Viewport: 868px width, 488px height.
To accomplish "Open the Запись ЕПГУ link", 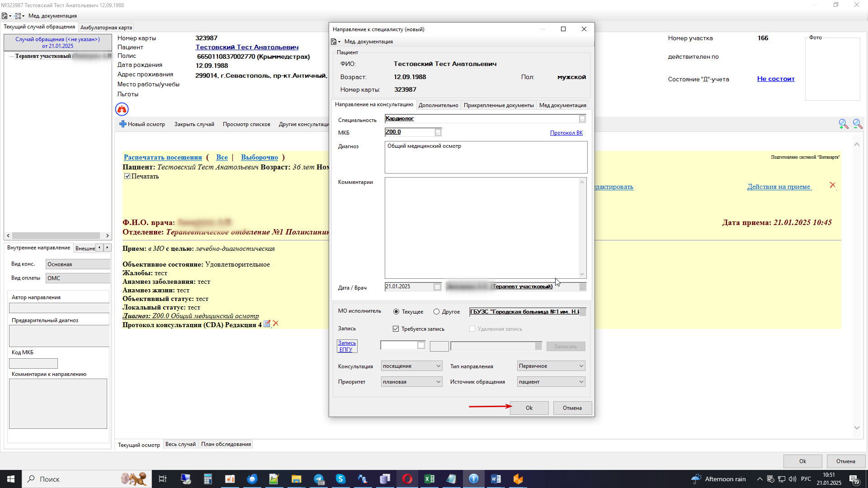I will (347, 346).
